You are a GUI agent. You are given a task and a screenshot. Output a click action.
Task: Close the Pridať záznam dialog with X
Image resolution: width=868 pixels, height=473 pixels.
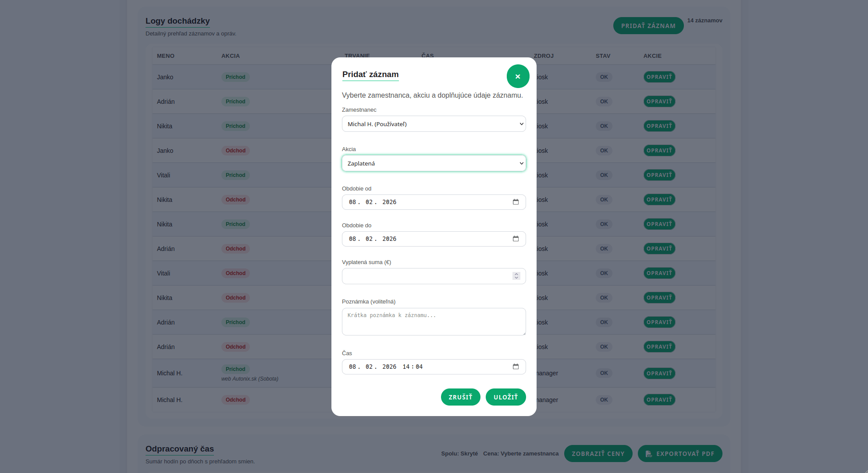pyautogui.click(x=518, y=76)
